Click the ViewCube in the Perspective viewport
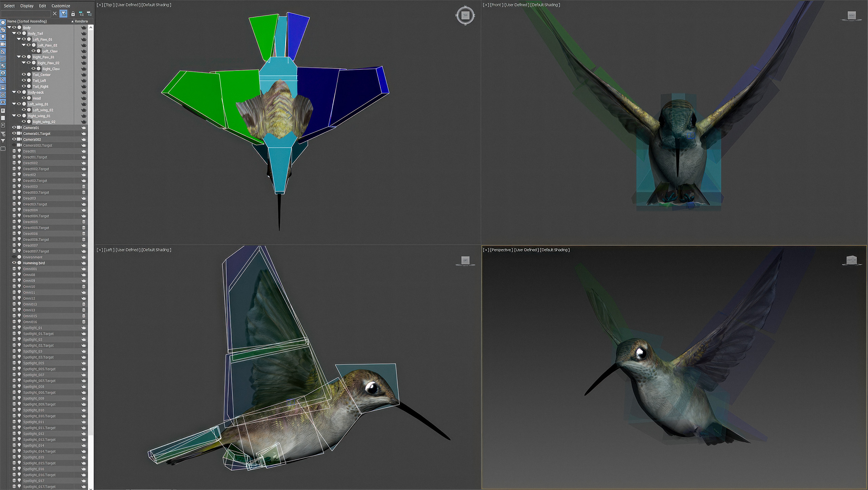The height and width of the screenshot is (490, 868). click(x=852, y=260)
